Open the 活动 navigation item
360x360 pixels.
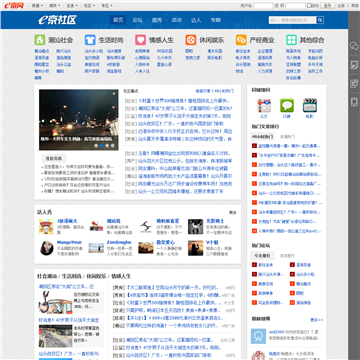(x=177, y=20)
